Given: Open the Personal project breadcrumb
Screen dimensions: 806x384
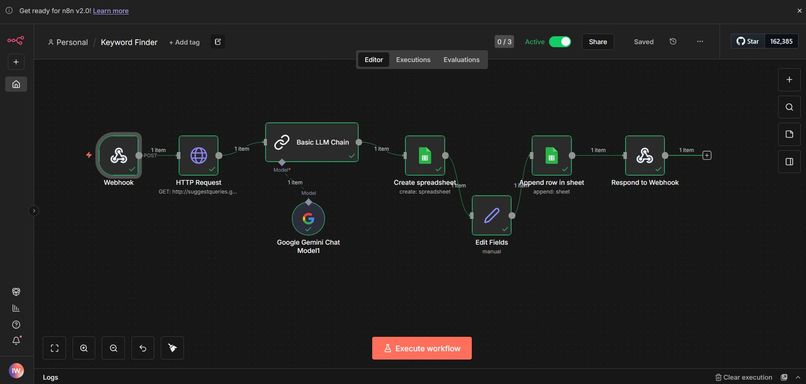Looking at the screenshot, I should tap(67, 42).
